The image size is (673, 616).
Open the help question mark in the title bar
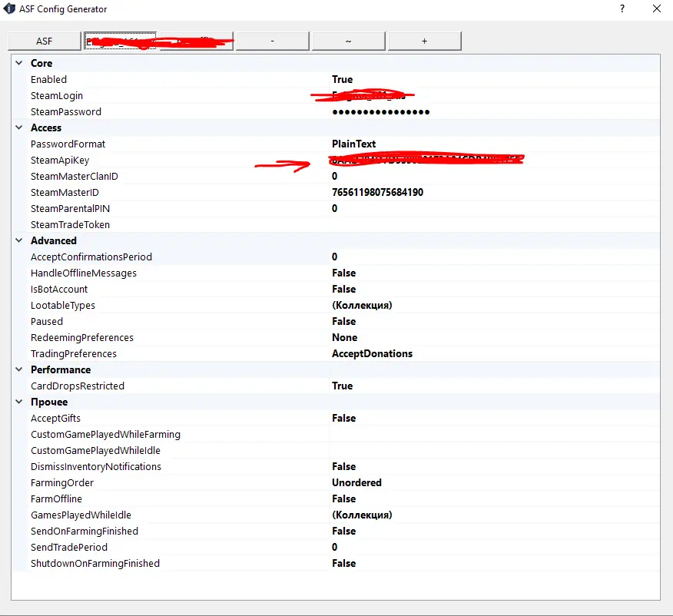point(622,8)
